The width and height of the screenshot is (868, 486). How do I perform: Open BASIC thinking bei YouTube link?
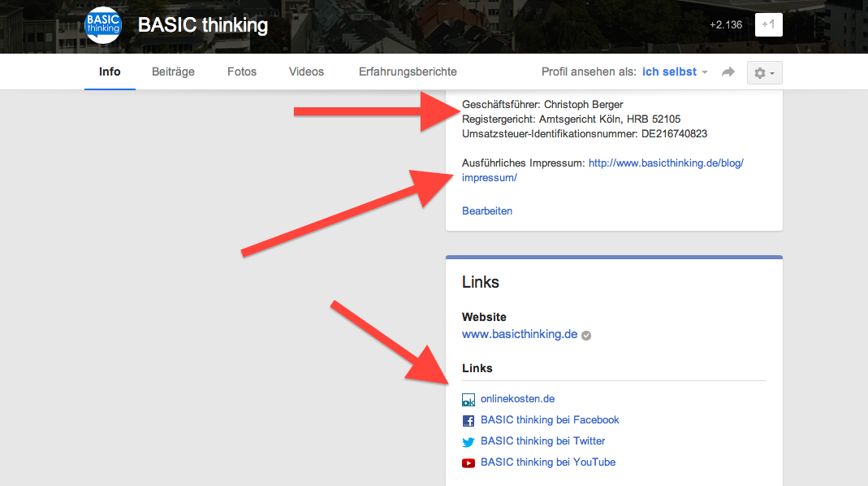point(548,462)
